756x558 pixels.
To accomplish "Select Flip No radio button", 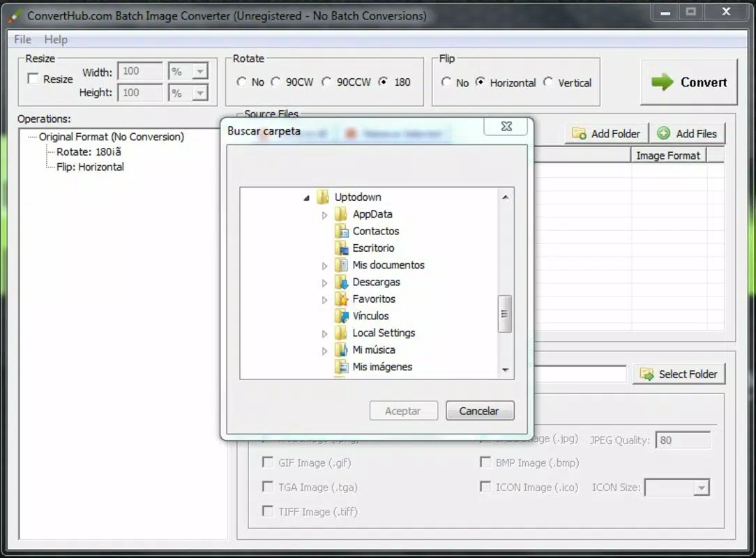I will click(446, 82).
